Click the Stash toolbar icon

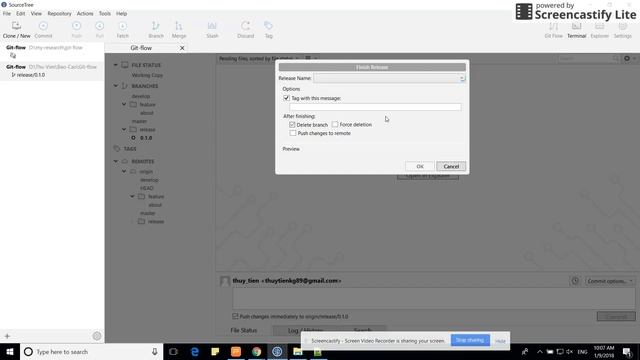[x=212, y=30]
